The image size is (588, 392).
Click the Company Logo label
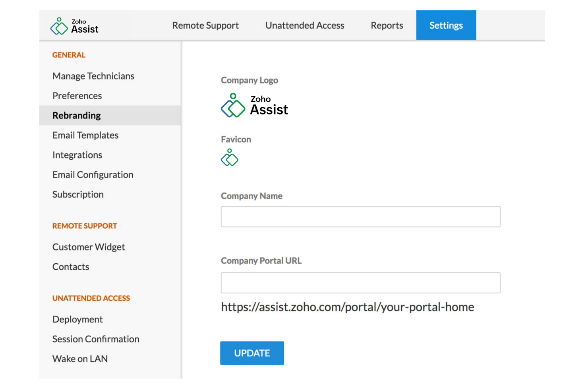point(250,80)
